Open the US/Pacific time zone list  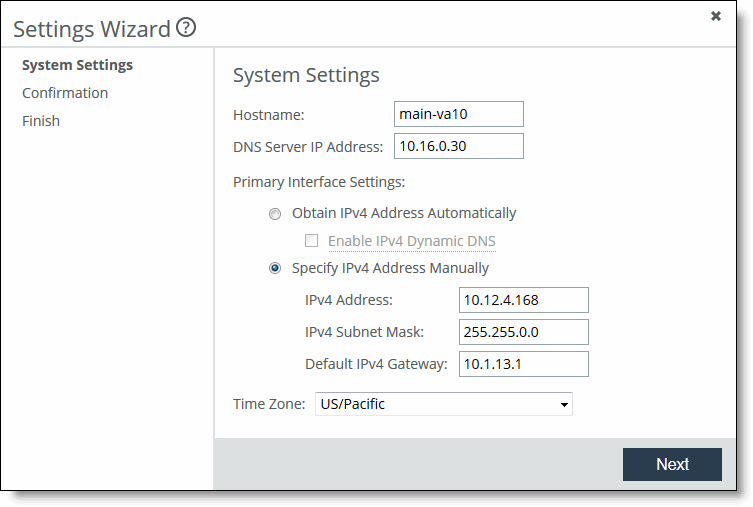444,404
